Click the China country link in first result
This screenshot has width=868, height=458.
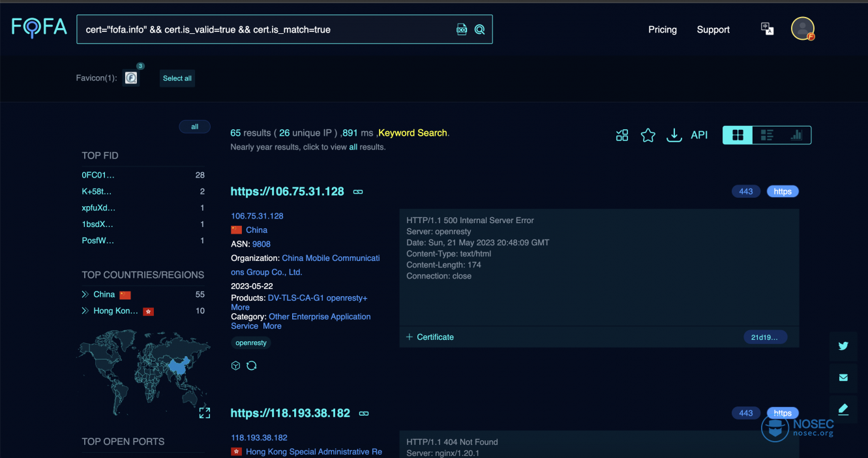click(x=256, y=230)
